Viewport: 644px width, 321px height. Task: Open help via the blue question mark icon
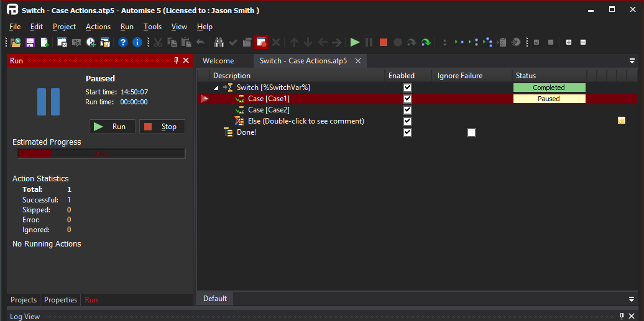click(123, 42)
